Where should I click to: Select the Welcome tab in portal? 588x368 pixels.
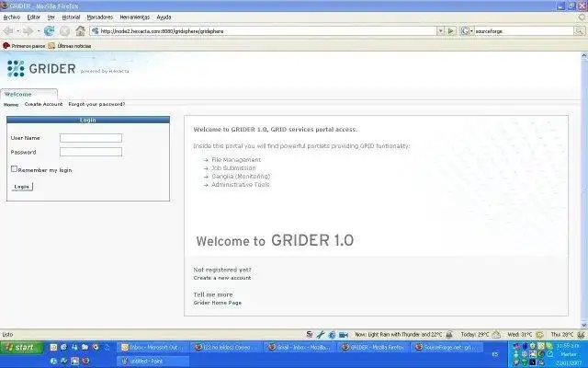[x=28, y=94]
